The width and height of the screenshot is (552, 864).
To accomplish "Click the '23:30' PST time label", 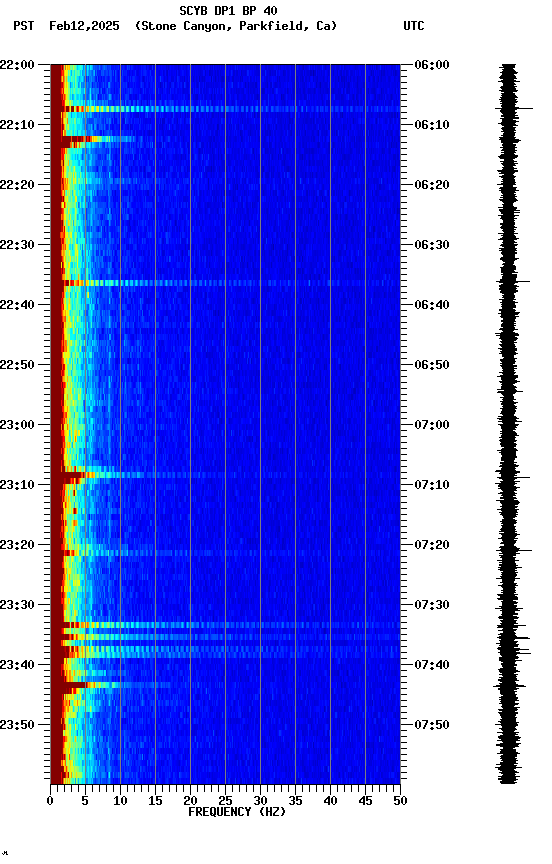I will pos(17,606).
